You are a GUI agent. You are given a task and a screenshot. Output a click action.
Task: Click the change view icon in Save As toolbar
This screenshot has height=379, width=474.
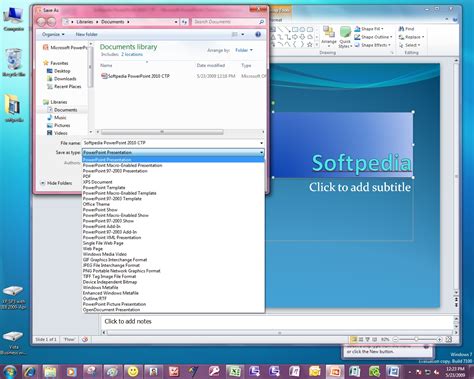235,34
